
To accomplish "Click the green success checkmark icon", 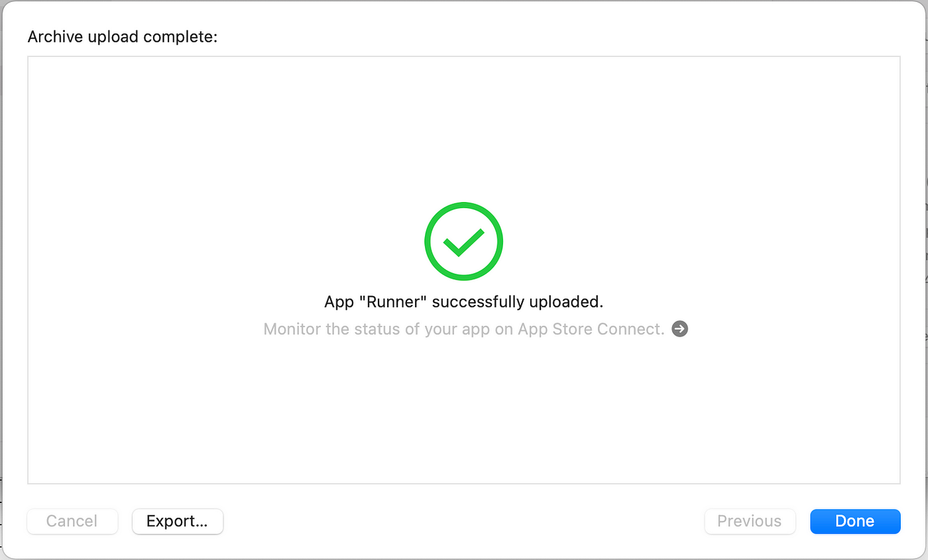I will tap(464, 241).
